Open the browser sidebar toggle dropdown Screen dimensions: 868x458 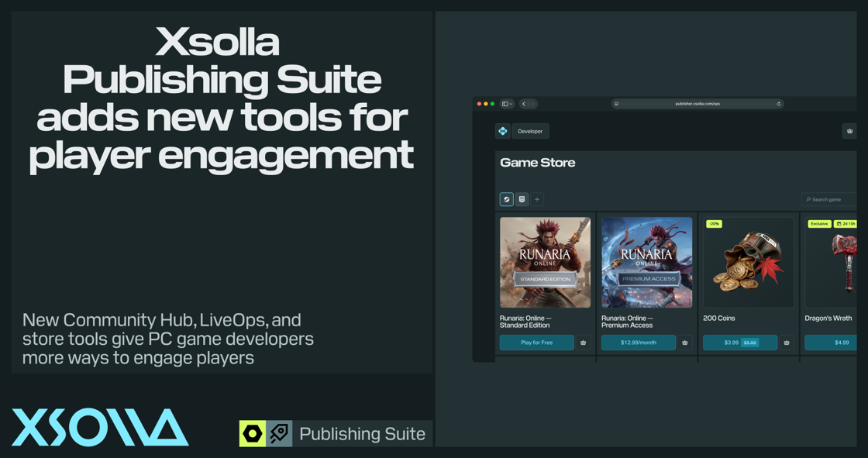[507, 104]
